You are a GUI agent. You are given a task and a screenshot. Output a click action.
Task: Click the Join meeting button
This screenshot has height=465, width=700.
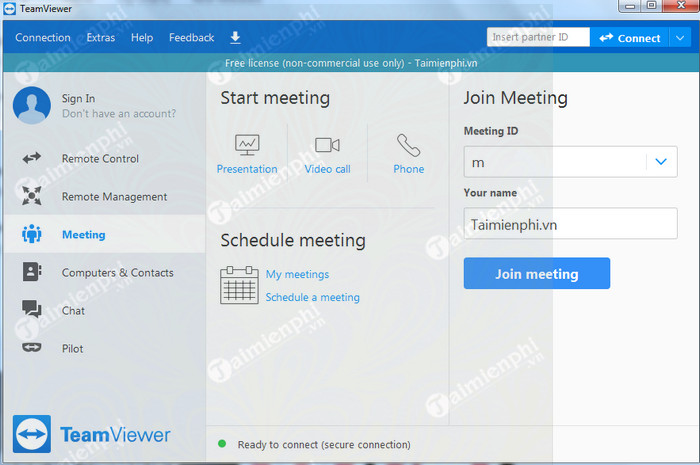537,273
